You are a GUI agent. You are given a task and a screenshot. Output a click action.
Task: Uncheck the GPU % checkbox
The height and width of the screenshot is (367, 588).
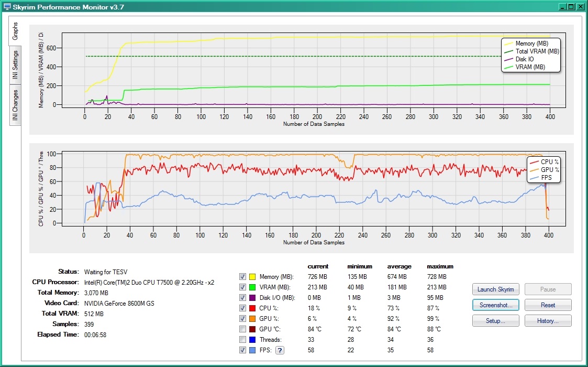point(242,318)
